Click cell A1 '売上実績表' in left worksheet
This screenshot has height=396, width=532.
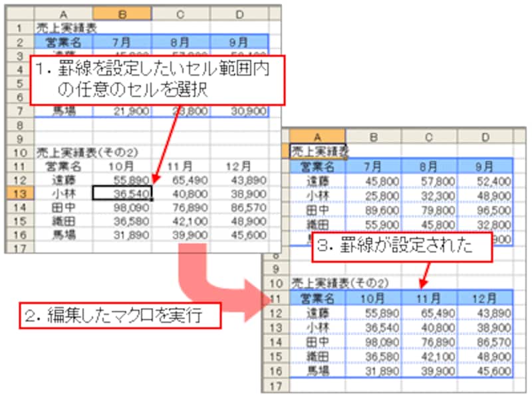tap(63, 28)
